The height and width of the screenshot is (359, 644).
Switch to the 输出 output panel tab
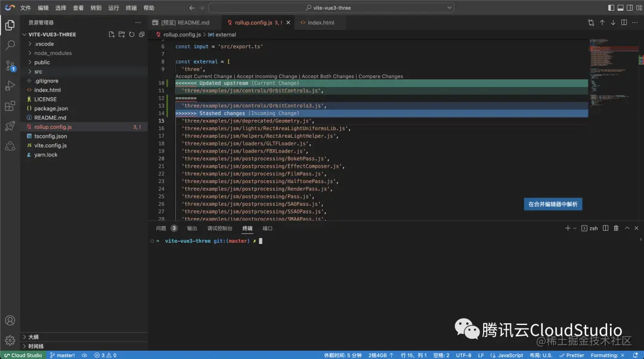pos(192,228)
